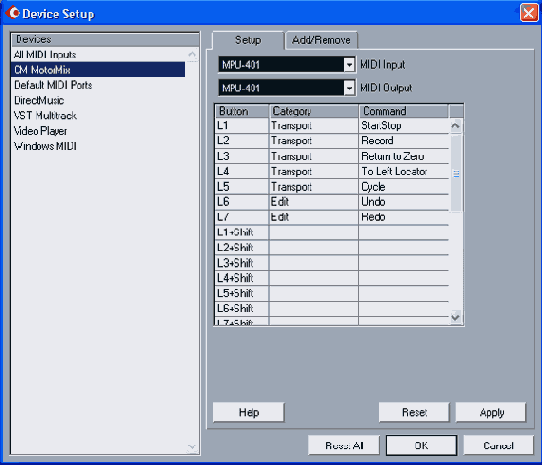Close the Device Setup dialog
The width and height of the screenshot is (542, 465).
pyautogui.click(x=529, y=13)
